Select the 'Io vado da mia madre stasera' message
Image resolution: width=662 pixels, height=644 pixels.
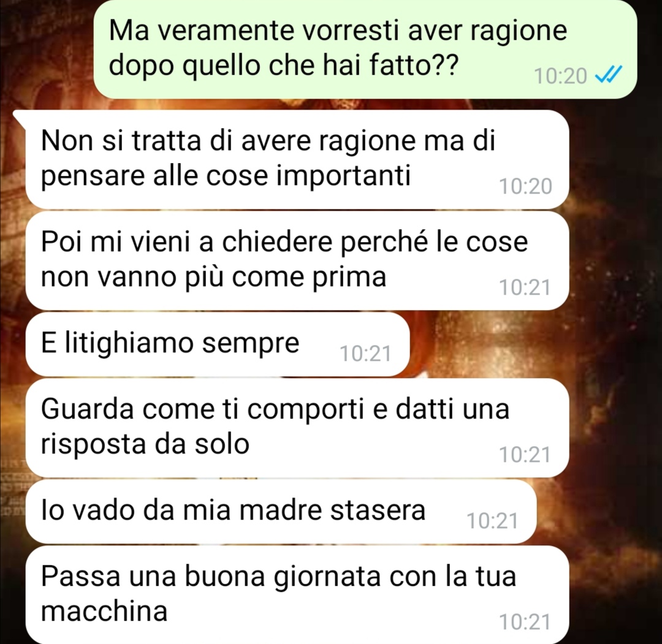pos(281,512)
